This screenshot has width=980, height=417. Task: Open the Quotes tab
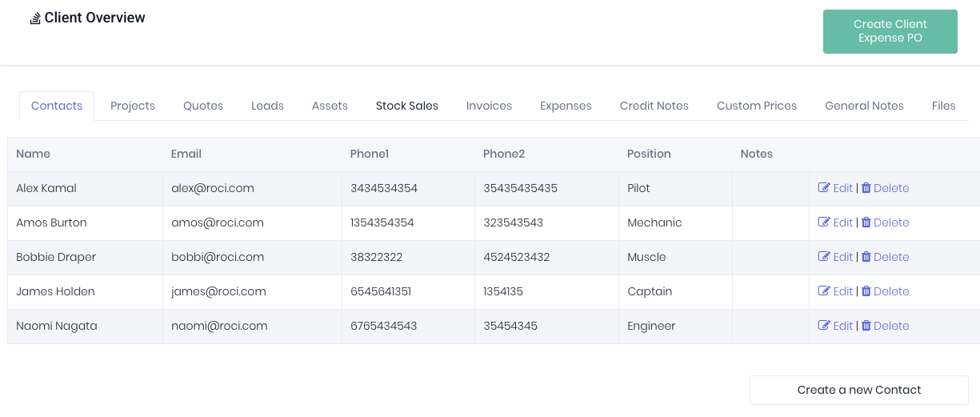pyautogui.click(x=203, y=106)
